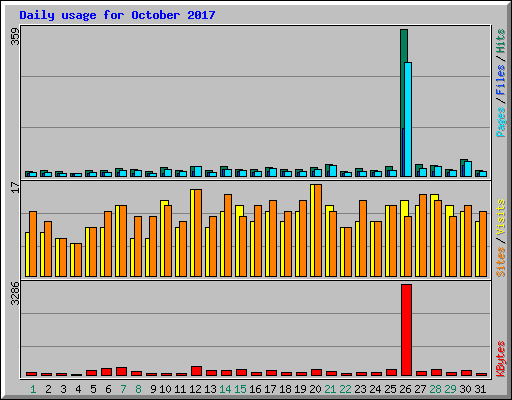This screenshot has width=512, height=400.
Task: Click the red KBytes bar for day 20
Action: point(316,373)
